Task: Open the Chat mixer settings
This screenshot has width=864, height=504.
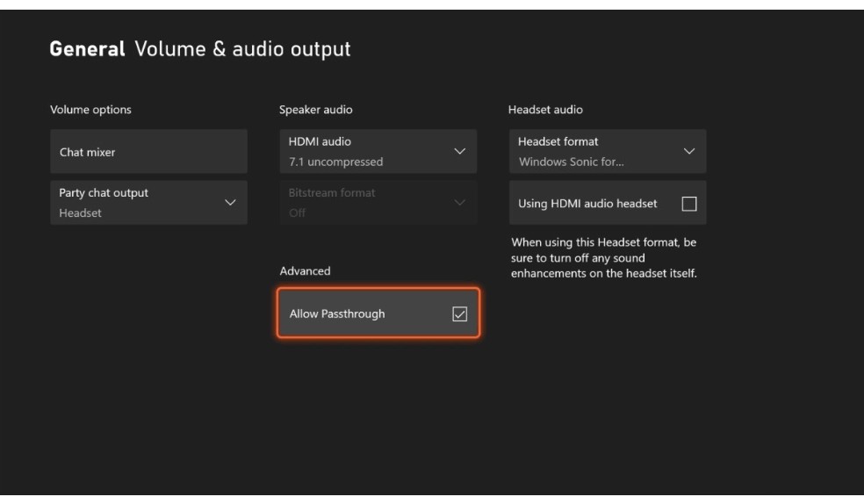Action: click(x=148, y=152)
